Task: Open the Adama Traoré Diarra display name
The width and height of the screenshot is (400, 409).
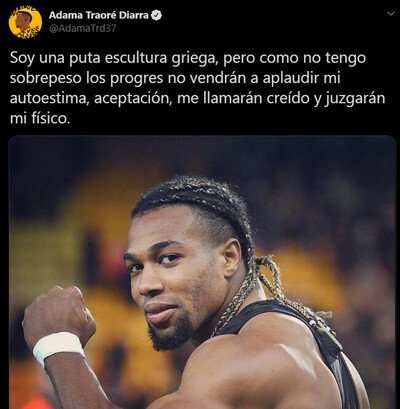Action: (99, 15)
